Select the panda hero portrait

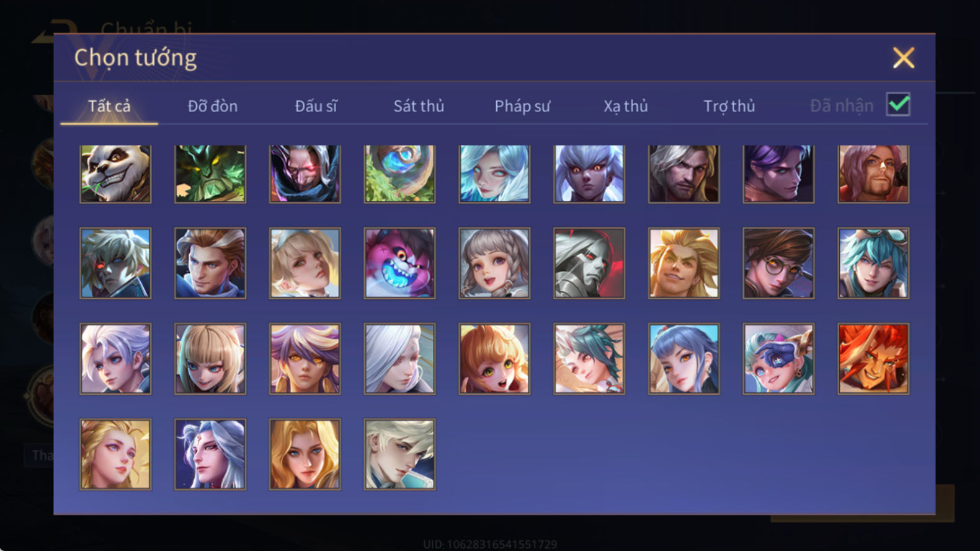(x=115, y=174)
